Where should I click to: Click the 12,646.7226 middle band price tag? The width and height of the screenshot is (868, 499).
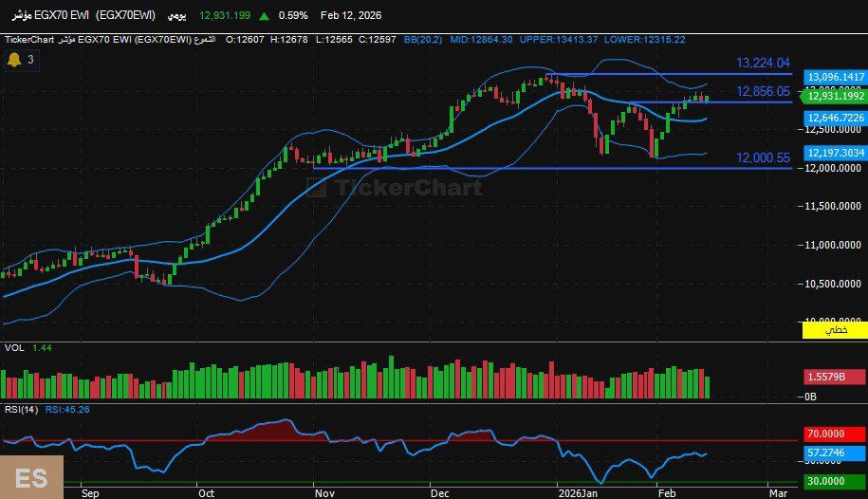pos(835,118)
